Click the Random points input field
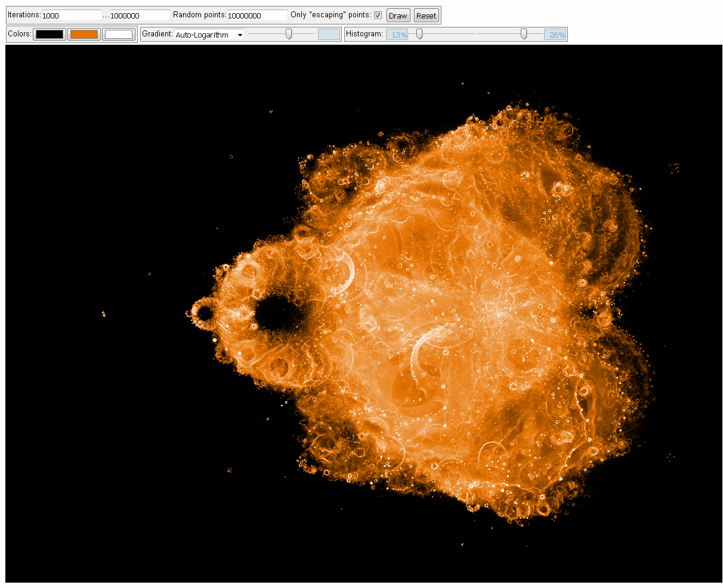 pos(257,16)
